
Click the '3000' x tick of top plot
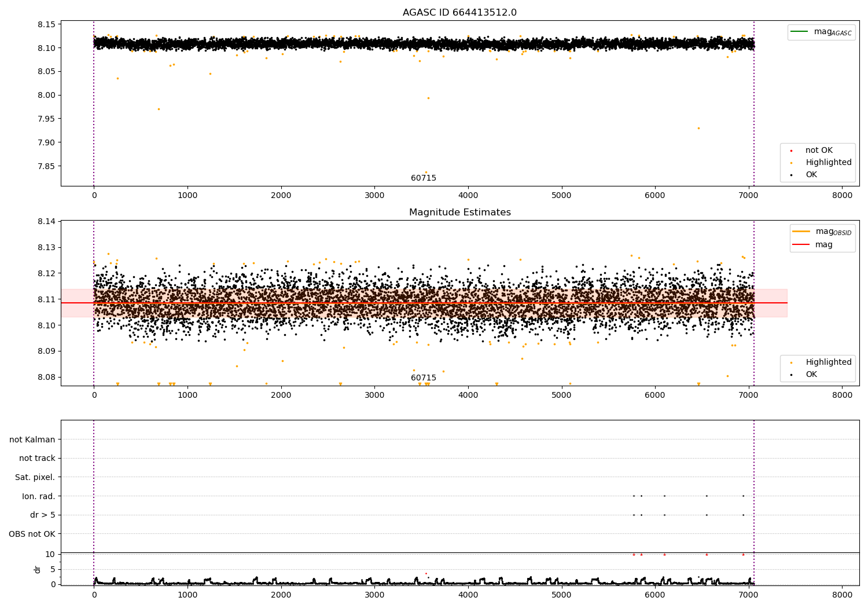[374, 196]
